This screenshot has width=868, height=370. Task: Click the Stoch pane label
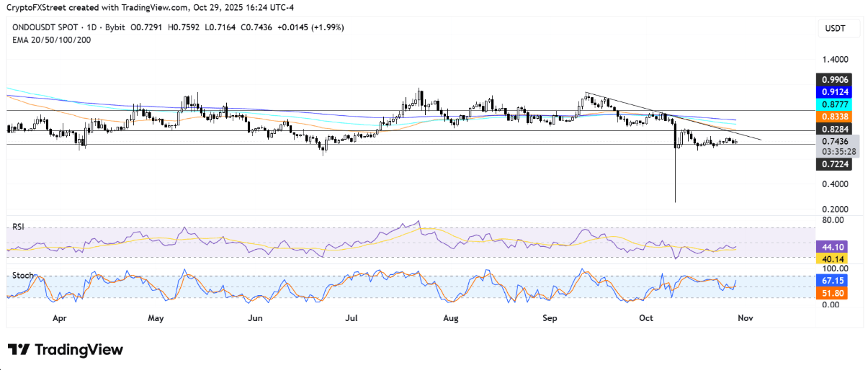pyautogui.click(x=22, y=275)
